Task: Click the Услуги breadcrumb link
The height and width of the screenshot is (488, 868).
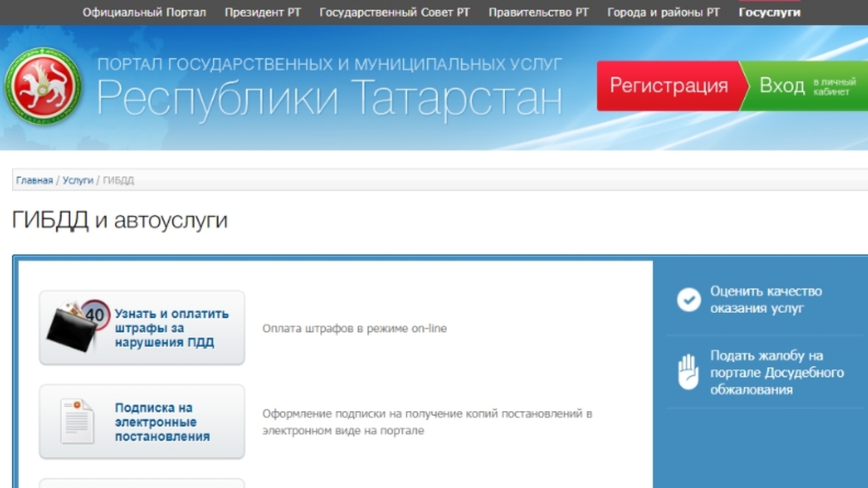Action: (78, 180)
